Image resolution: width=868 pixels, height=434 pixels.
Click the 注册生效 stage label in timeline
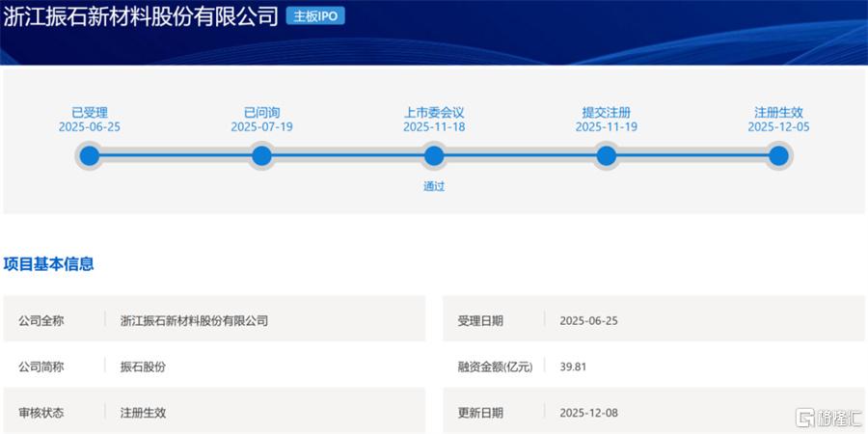[x=778, y=113]
